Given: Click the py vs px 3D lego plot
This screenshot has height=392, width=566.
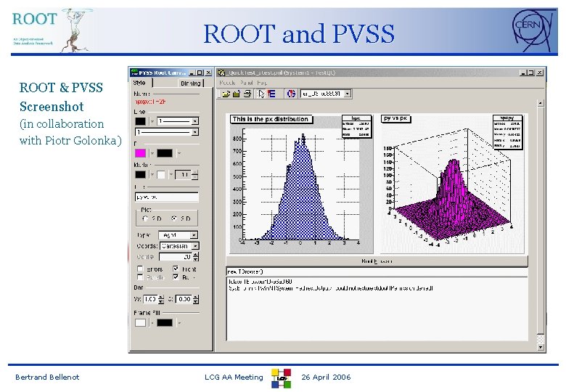Looking at the screenshot, I should click(453, 184).
